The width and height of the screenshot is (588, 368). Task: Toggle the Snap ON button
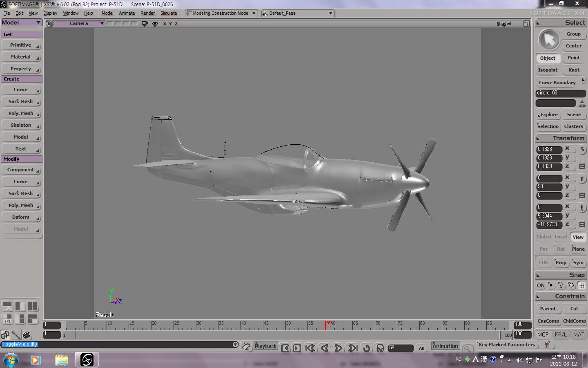(541, 285)
